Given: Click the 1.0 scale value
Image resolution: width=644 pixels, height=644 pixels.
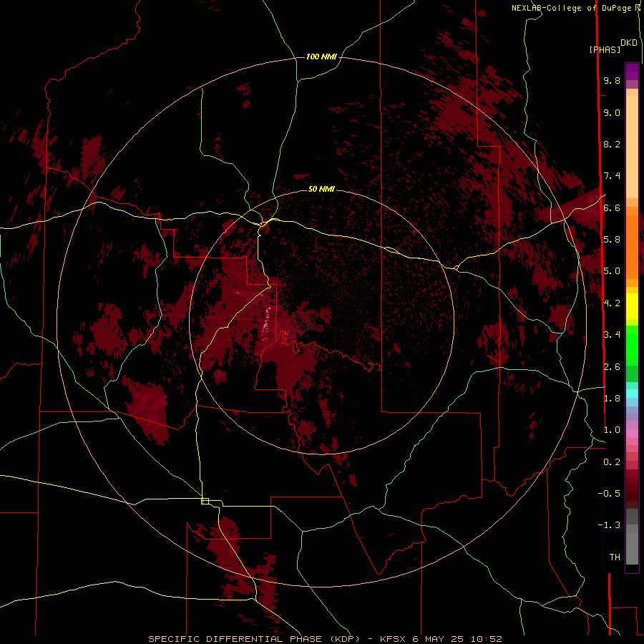Looking at the screenshot, I should [612, 430].
